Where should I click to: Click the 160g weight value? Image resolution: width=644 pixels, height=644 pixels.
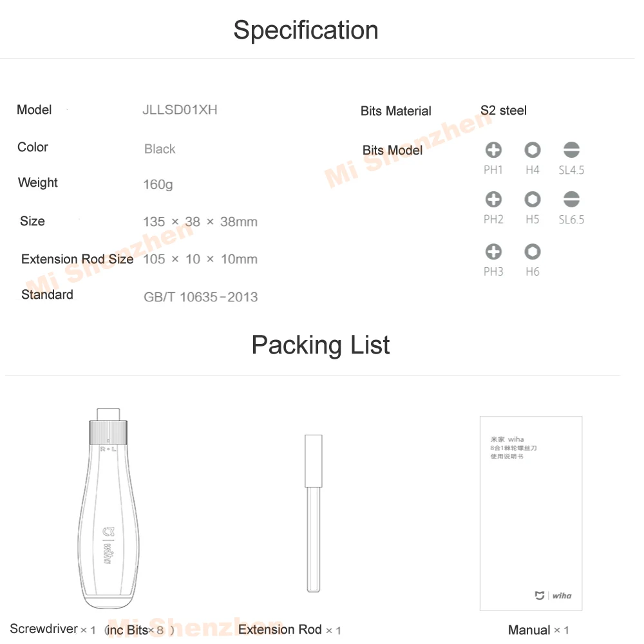(x=158, y=184)
